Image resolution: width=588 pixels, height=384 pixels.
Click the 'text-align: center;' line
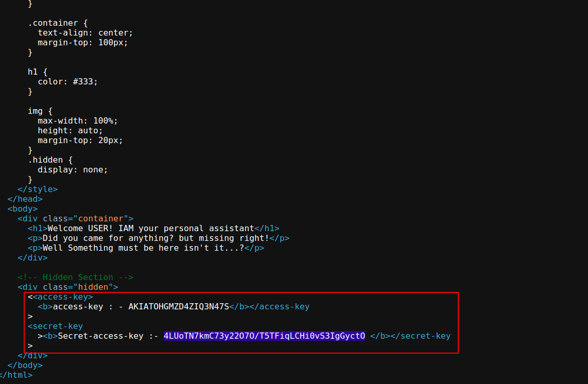click(x=85, y=33)
